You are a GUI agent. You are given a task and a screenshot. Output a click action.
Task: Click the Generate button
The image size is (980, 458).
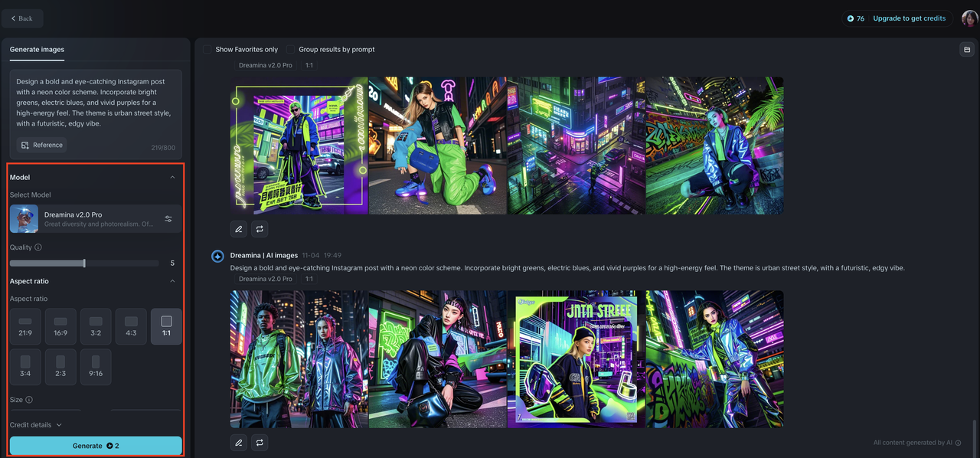96,446
